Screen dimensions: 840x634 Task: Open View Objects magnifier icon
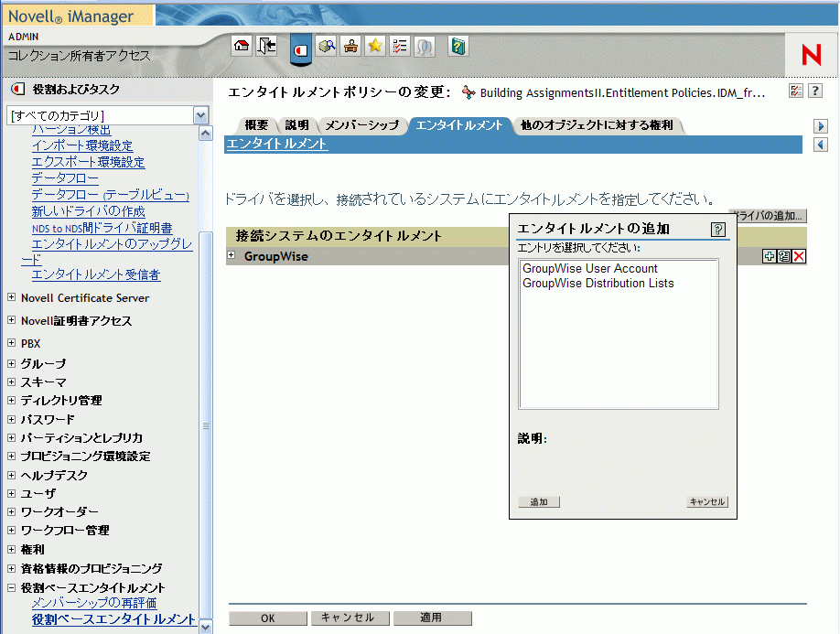[x=327, y=46]
